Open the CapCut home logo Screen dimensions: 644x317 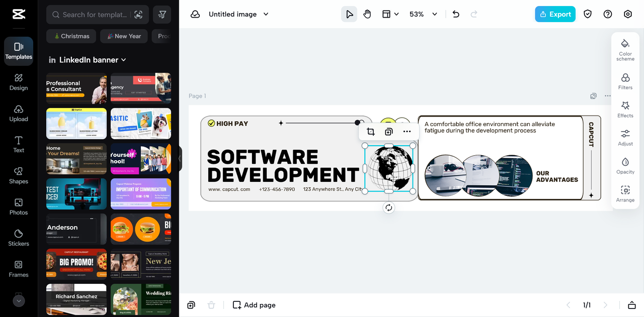(19, 14)
